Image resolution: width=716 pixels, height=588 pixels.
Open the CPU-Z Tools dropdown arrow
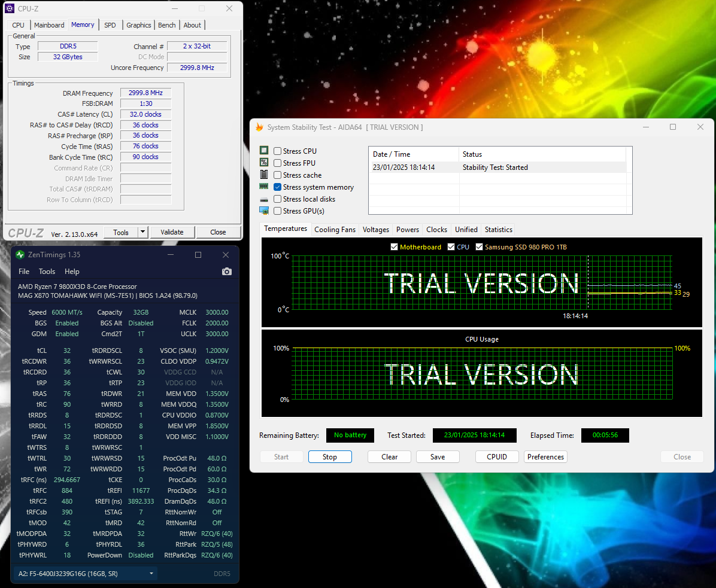[142, 232]
